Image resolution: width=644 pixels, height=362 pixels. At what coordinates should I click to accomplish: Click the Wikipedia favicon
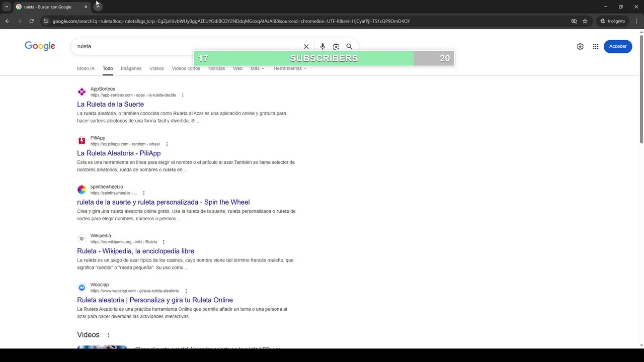(82, 239)
